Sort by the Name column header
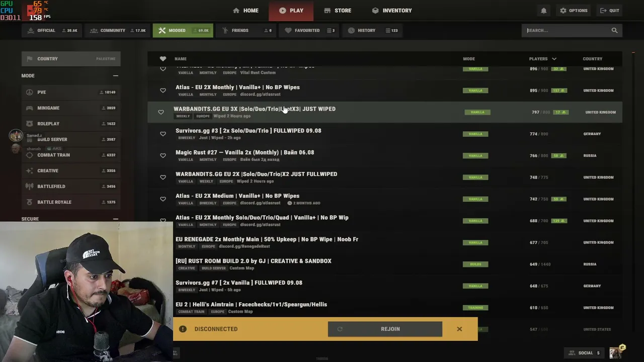 pyautogui.click(x=181, y=59)
